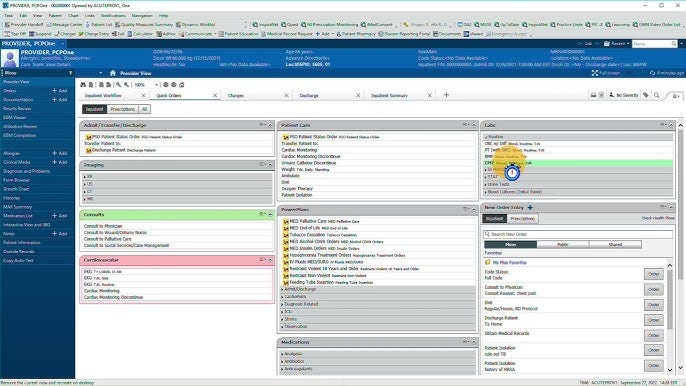
Task: Select the All orders filter toggle
Action: pyautogui.click(x=144, y=109)
